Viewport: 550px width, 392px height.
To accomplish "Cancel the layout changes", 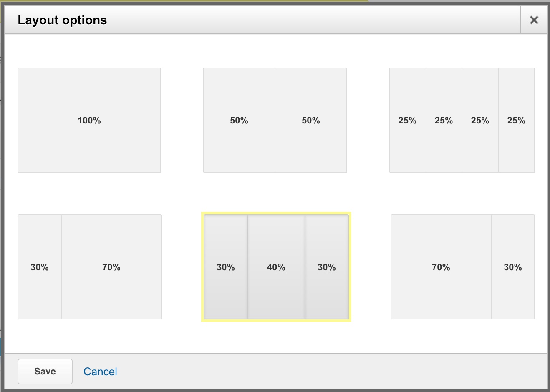I will click(100, 372).
